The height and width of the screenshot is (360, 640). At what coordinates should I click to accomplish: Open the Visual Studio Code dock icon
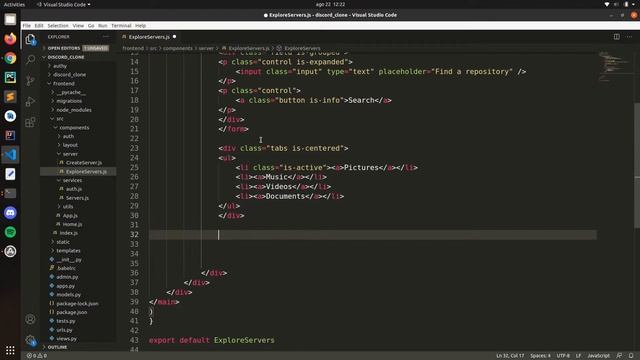10,155
